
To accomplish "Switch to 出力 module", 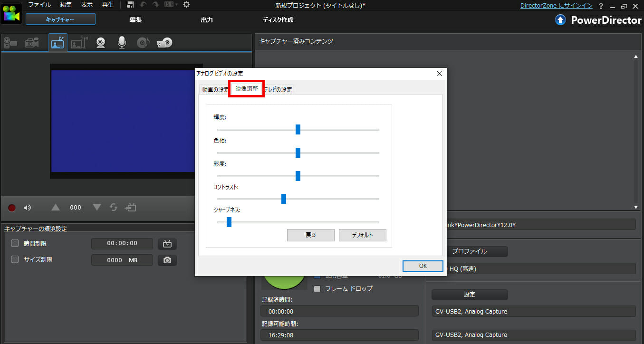I will [207, 19].
